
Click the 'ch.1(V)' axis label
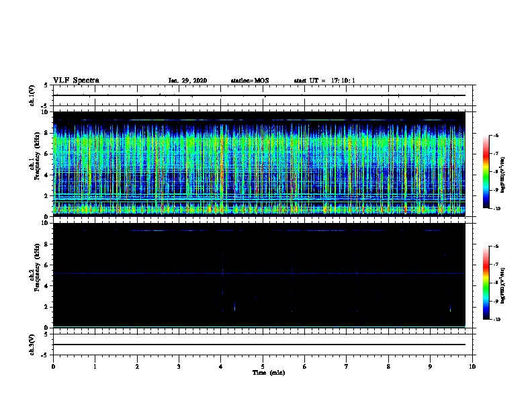(32, 95)
